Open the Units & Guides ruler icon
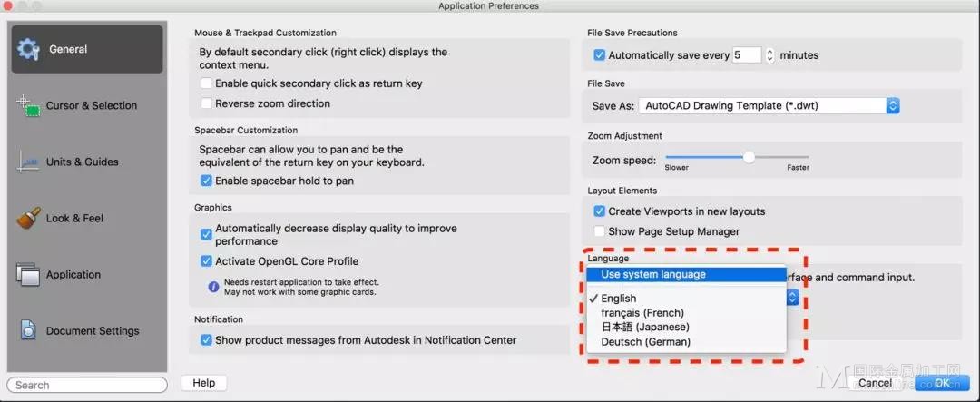980x402 pixels. coord(29,162)
